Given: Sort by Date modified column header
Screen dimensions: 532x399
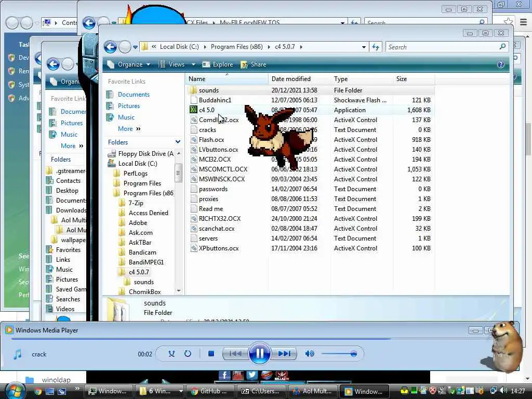Looking at the screenshot, I should [x=299, y=79].
